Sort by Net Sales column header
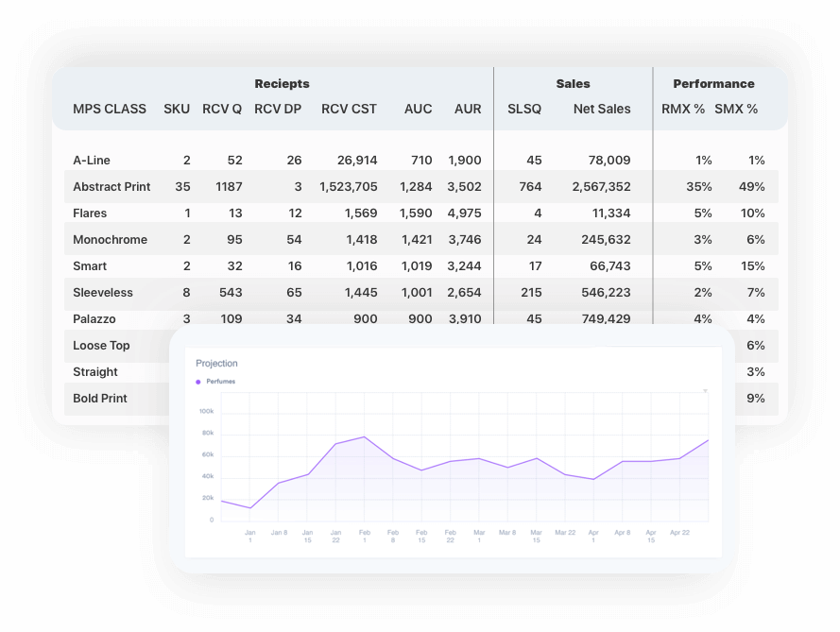Viewport: 840px width, 632px height. tap(602, 109)
